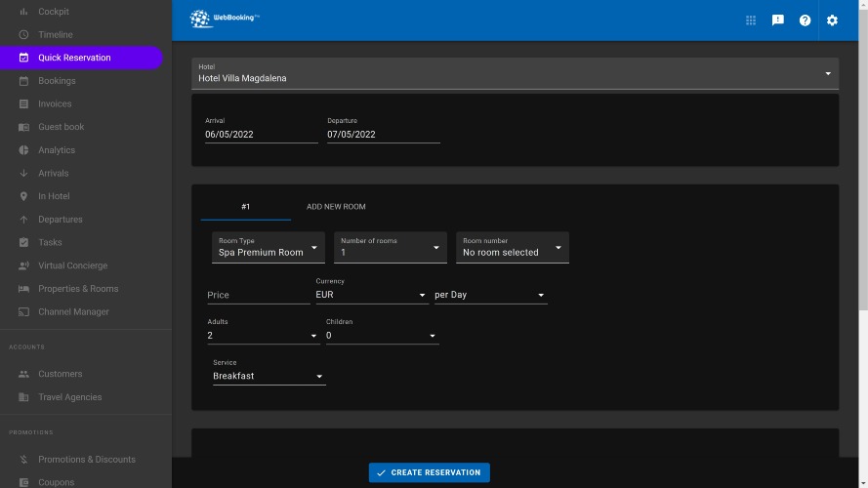Click the Coupons icon
This screenshot has height=488, width=868.
click(x=23, y=482)
